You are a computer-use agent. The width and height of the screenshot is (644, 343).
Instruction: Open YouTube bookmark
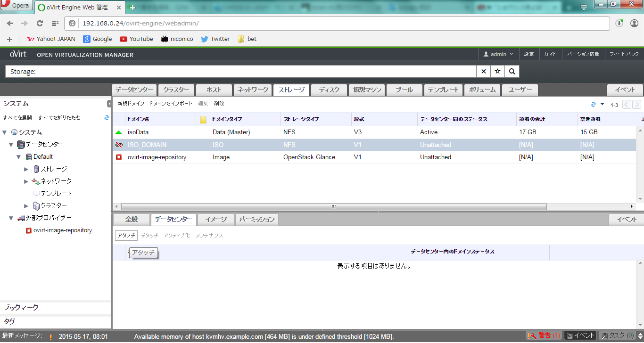(136, 39)
